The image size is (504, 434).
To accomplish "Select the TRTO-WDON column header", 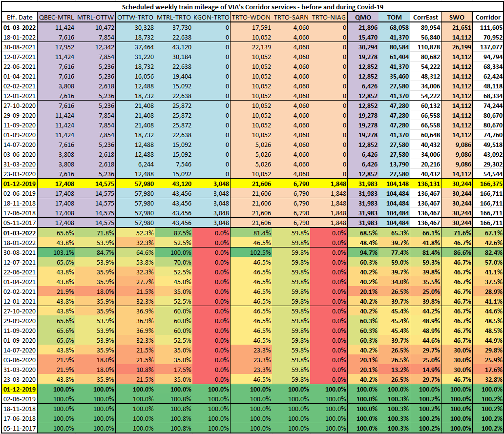I will pyautogui.click(x=251, y=17).
